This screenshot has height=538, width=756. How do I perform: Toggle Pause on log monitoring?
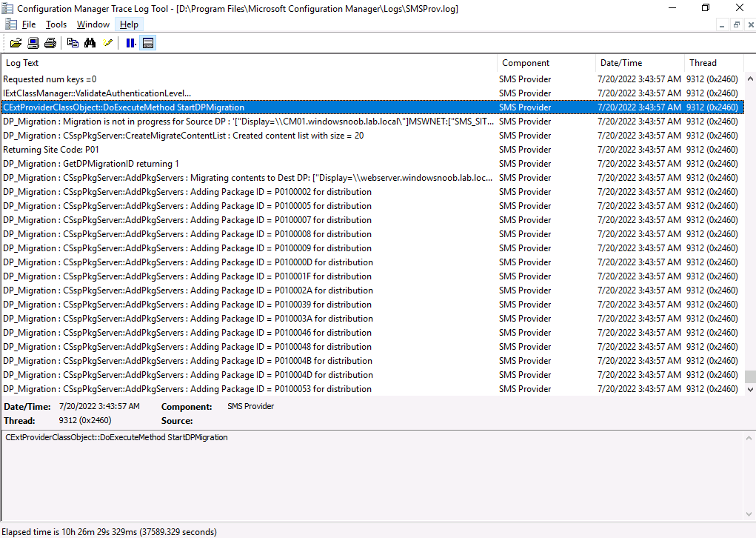130,43
